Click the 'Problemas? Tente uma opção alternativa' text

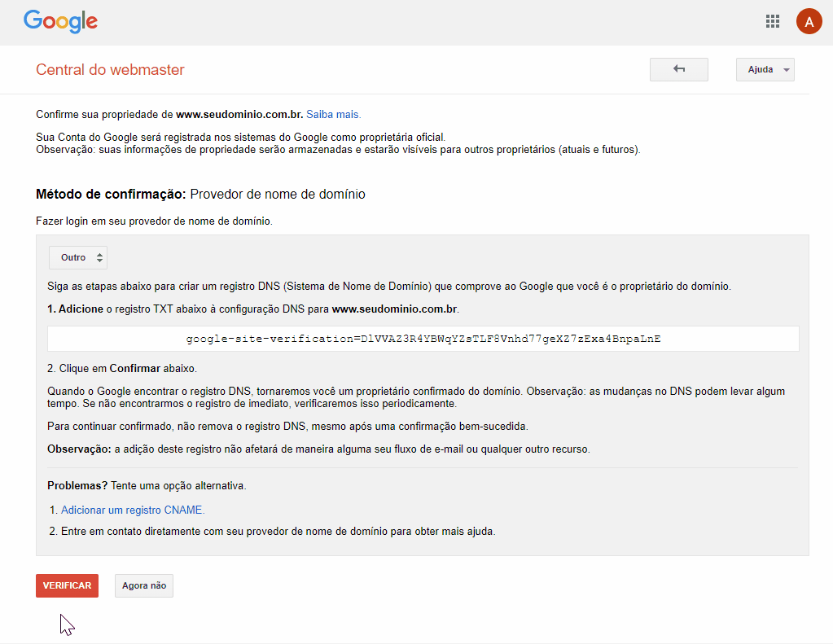click(147, 486)
